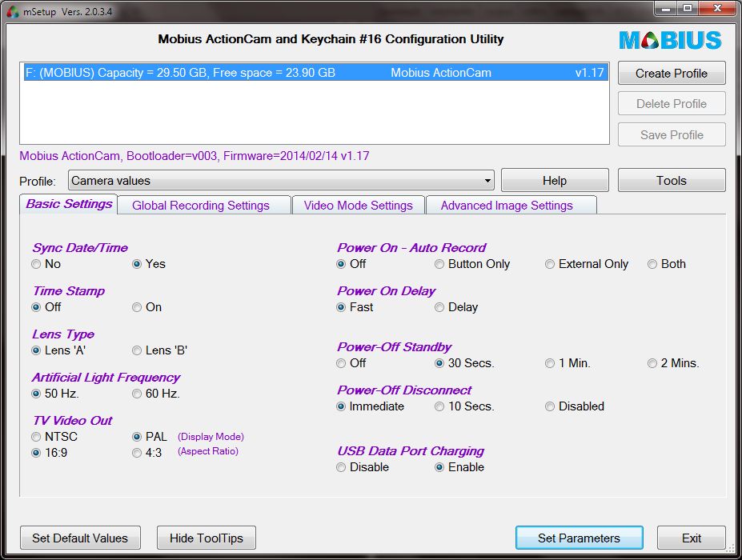Click Save Profile button
Viewport: 742px width, 560px height.
(x=672, y=134)
